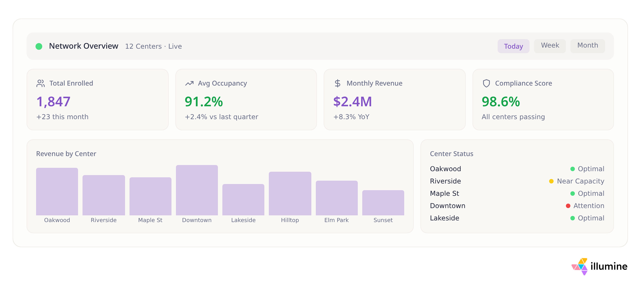
Task: Click the Monthly Revenue dollar icon
Action: [337, 83]
